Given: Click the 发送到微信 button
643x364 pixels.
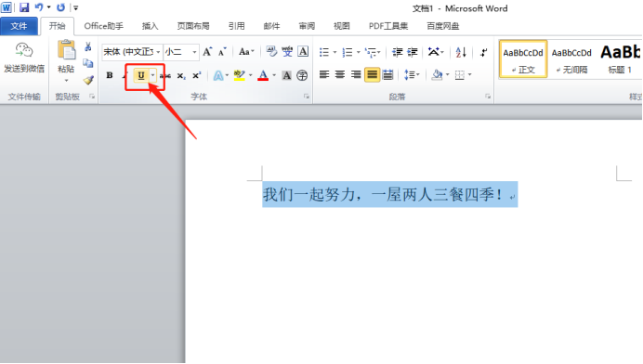Looking at the screenshot, I should pos(24,58).
